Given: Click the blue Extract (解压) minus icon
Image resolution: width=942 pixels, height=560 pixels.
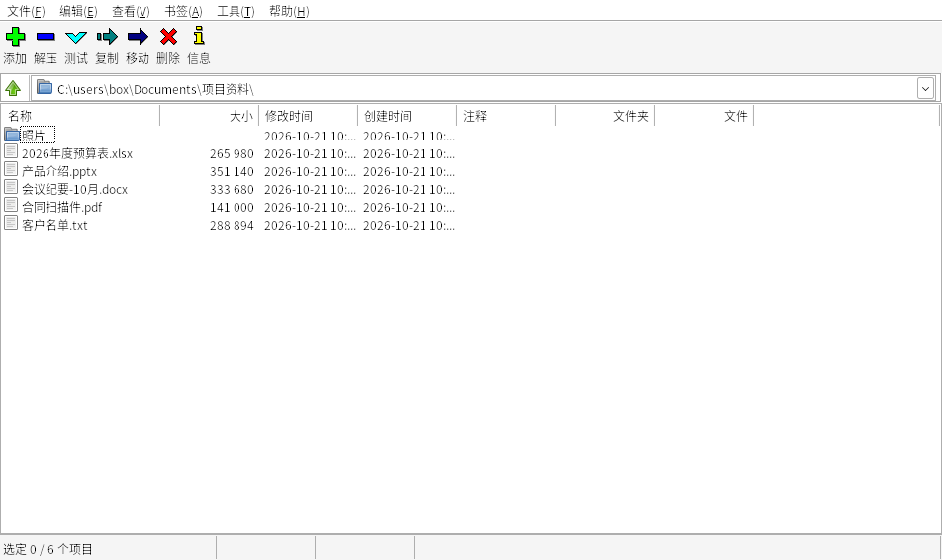Looking at the screenshot, I should (x=46, y=37).
